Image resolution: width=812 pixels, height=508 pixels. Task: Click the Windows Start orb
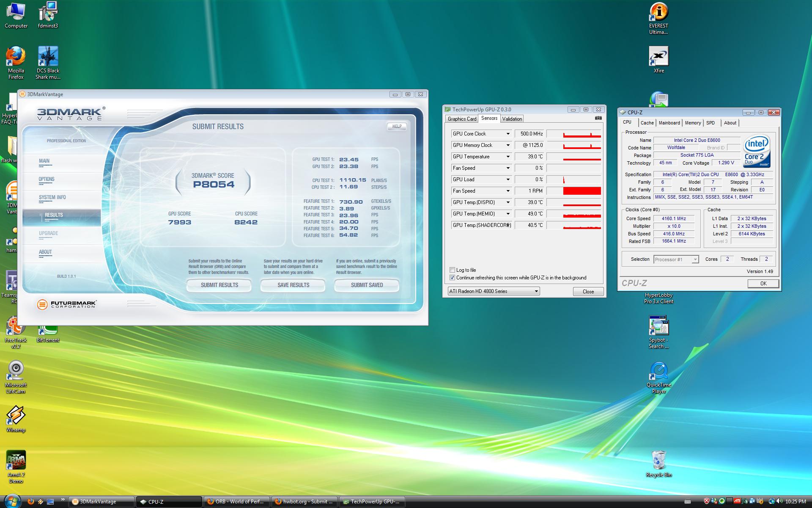12,501
